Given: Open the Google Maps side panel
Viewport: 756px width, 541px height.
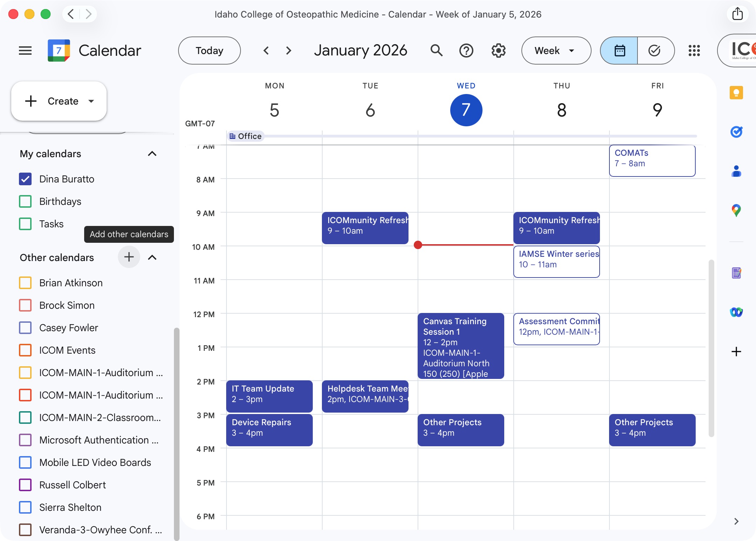Looking at the screenshot, I should (x=737, y=211).
